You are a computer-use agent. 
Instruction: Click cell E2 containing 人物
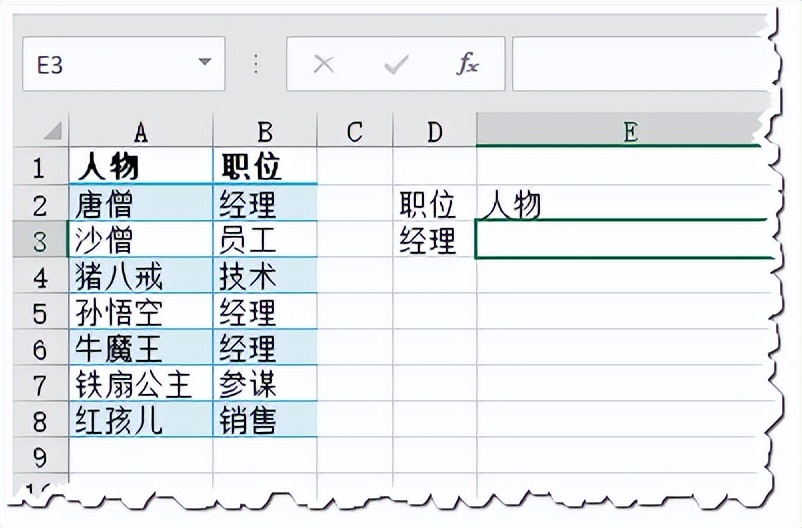tap(623, 203)
